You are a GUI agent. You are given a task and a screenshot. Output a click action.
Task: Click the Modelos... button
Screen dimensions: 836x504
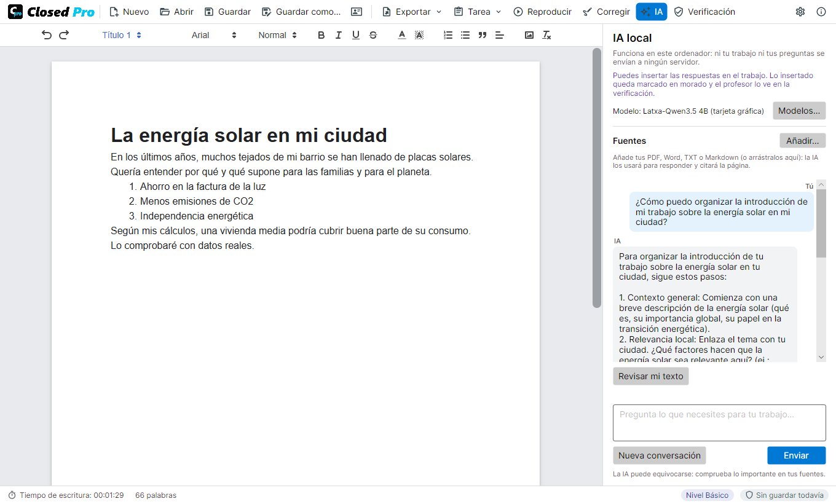799,111
